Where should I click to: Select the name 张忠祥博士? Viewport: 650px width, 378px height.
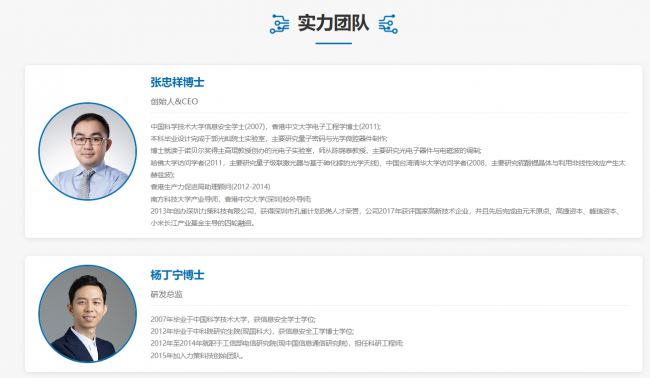177,82
